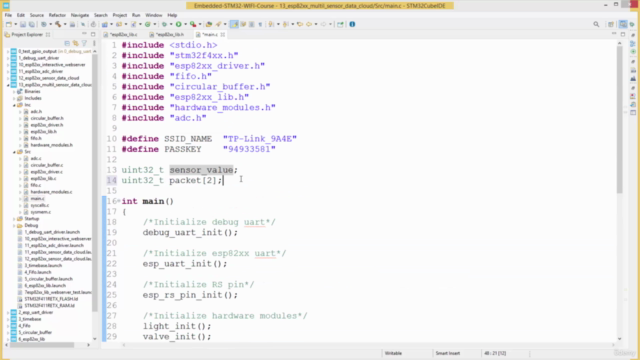Click the Save toolbar icon
Image resolution: width=640 pixels, height=360 pixels.
coord(23,24)
